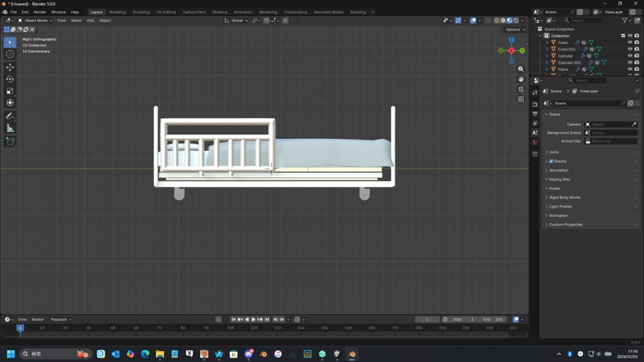Select the Rotate tool
This screenshot has height=362, width=644.
(x=10, y=79)
